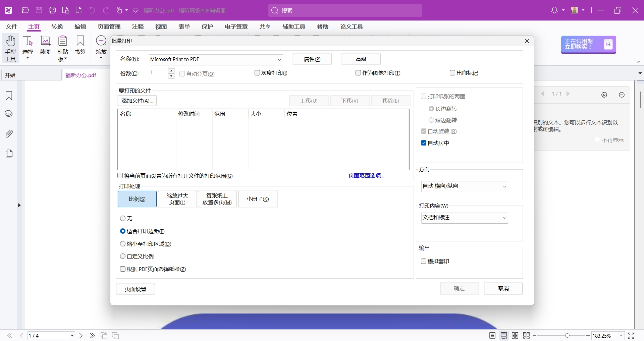644x341 pixels.
Task: Open the File (文件) menu
Action: (x=11, y=27)
